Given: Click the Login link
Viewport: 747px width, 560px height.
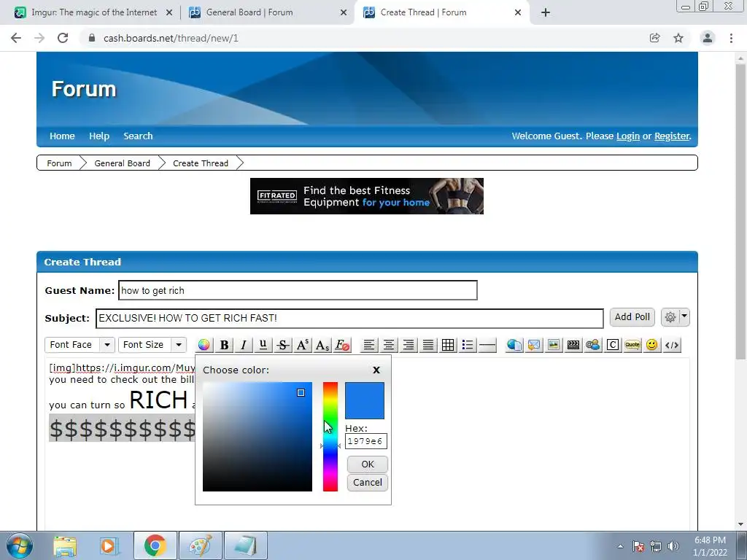Looking at the screenshot, I should tap(628, 136).
